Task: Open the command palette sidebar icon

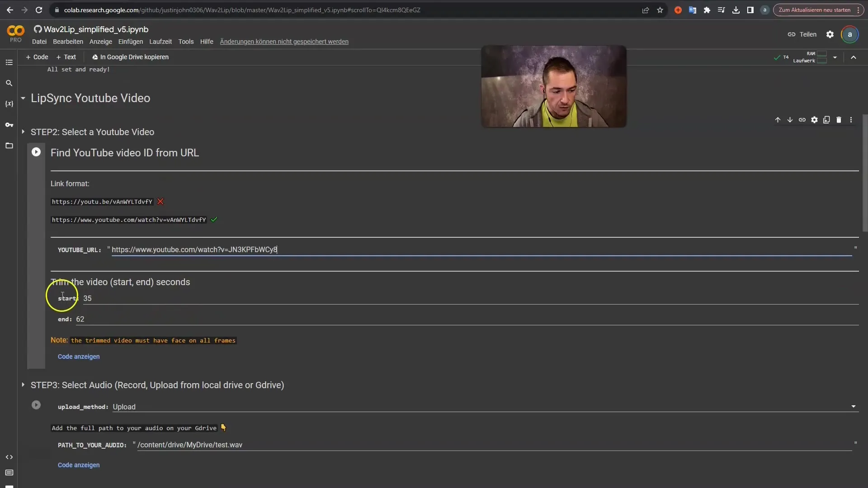Action: click(9, 473)
